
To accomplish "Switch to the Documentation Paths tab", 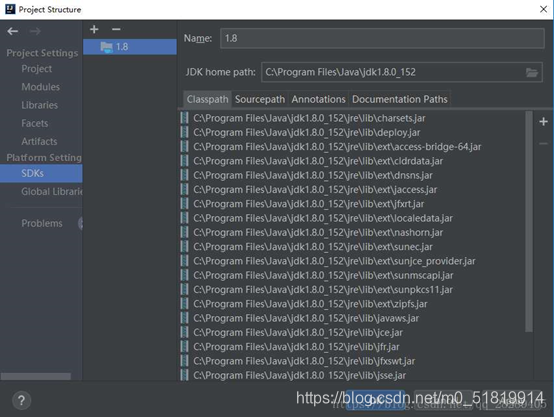I will (x=400, y=99).
